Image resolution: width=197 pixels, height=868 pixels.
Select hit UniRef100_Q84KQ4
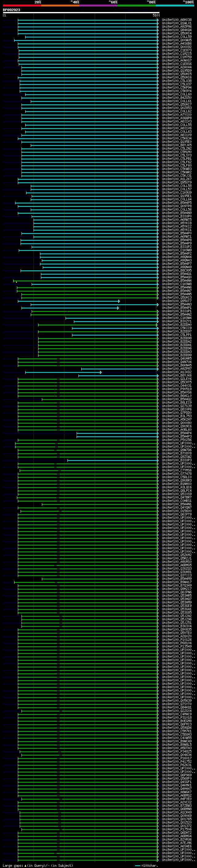point(177,30)
